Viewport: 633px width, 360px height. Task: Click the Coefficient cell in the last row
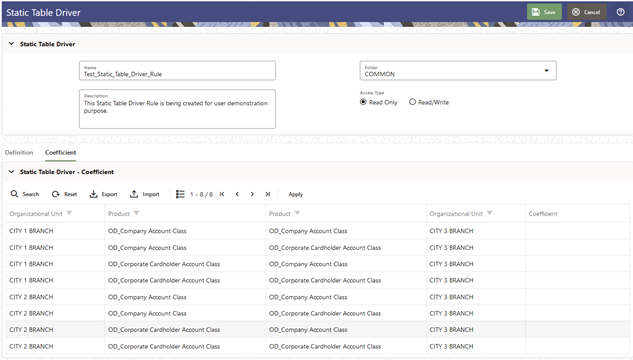[x=577, y=346]
